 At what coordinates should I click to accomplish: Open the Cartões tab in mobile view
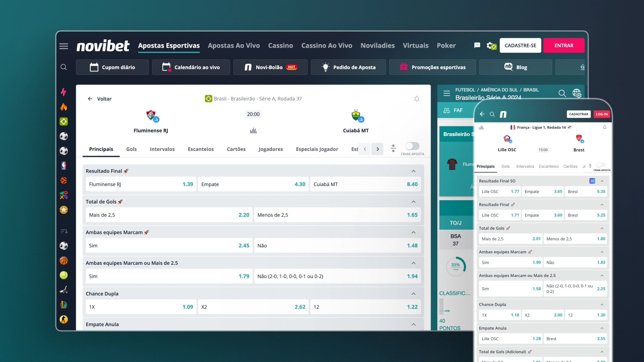pos(570,167)
